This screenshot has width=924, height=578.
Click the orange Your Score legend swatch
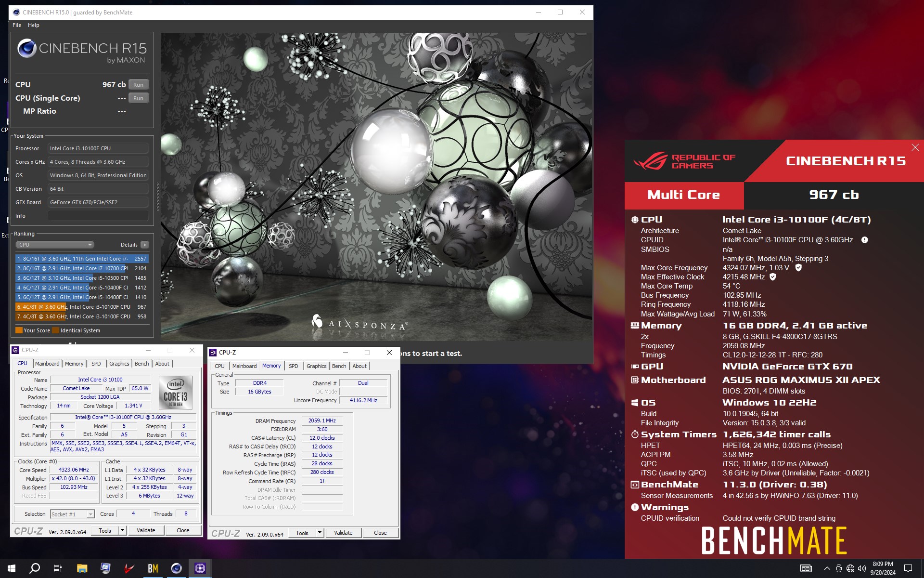pyautogui.click(x=19, y=330)
